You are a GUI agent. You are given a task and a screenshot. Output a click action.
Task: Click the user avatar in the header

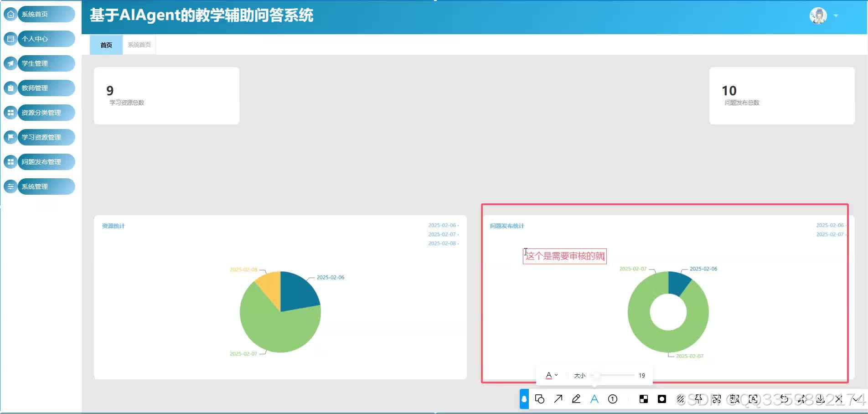tap(818, 16)
